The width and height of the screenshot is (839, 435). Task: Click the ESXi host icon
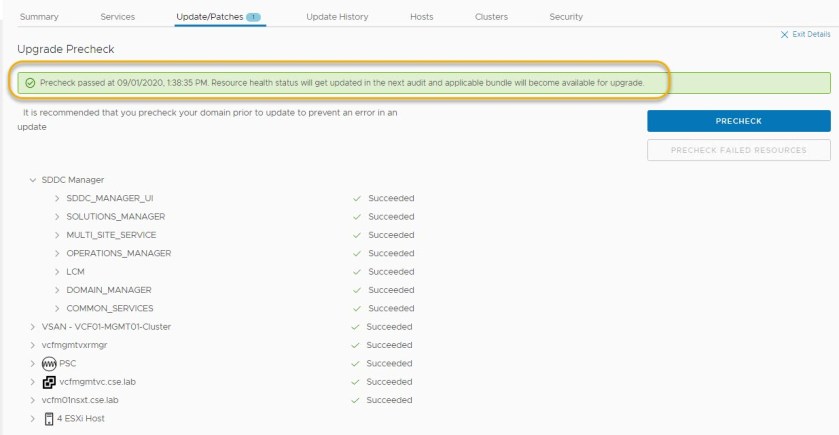click(49, 418)
